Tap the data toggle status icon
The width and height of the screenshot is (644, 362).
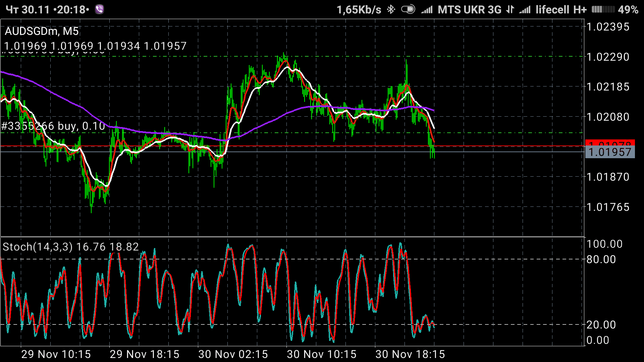[x=408, y=9]
